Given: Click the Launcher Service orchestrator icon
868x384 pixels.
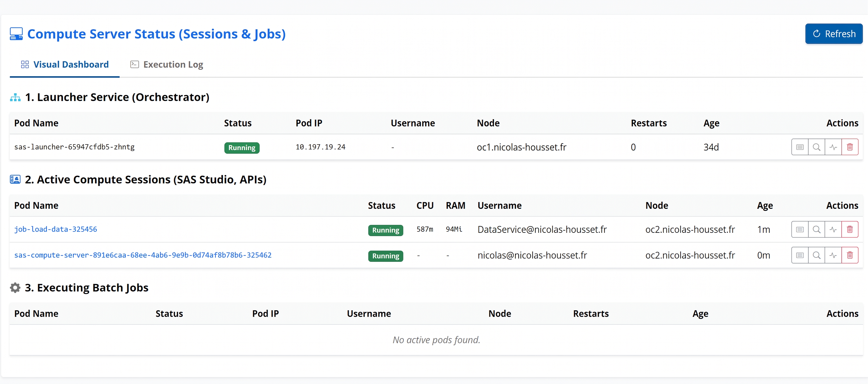Looking at the screenshot, I should click(15, 97).
